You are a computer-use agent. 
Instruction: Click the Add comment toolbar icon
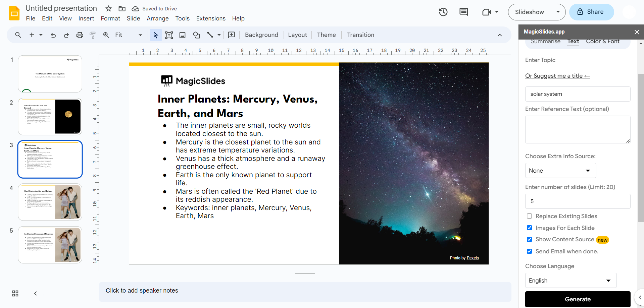coord(232,35)
